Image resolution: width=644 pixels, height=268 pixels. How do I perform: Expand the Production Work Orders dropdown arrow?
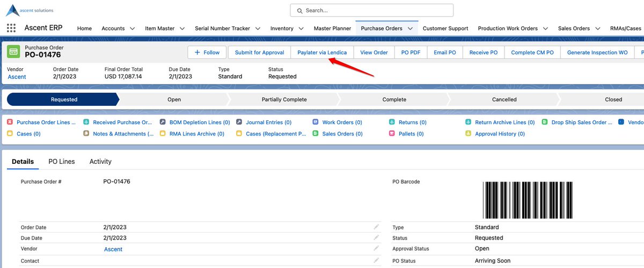[545, 28]
